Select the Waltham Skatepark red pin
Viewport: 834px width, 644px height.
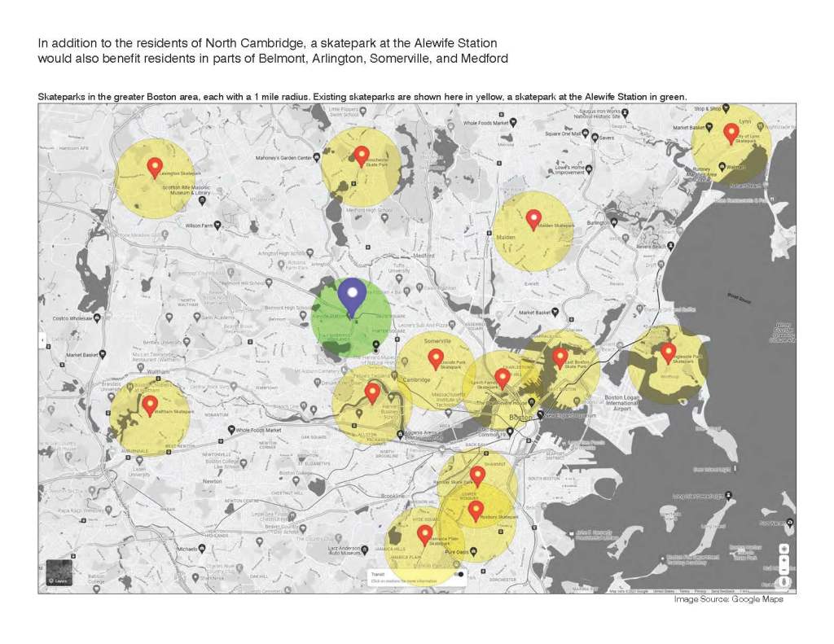coord(150,404)
